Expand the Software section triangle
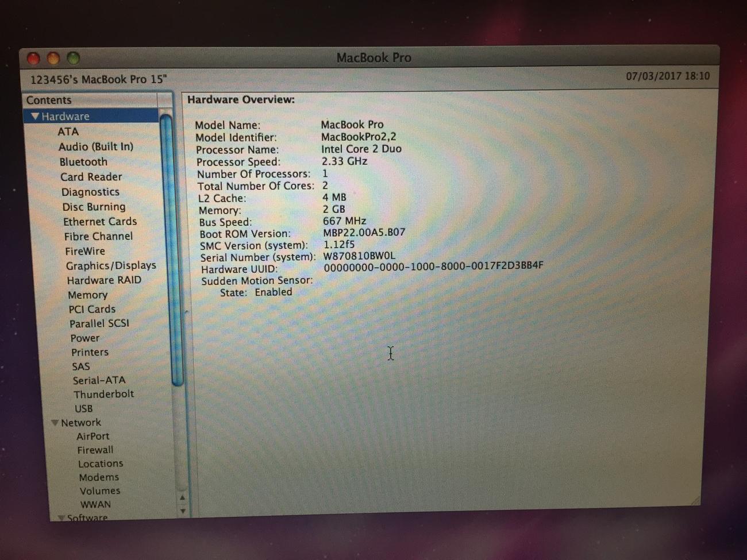This screenshot has width=747, height=560. [x=61, y=517]
